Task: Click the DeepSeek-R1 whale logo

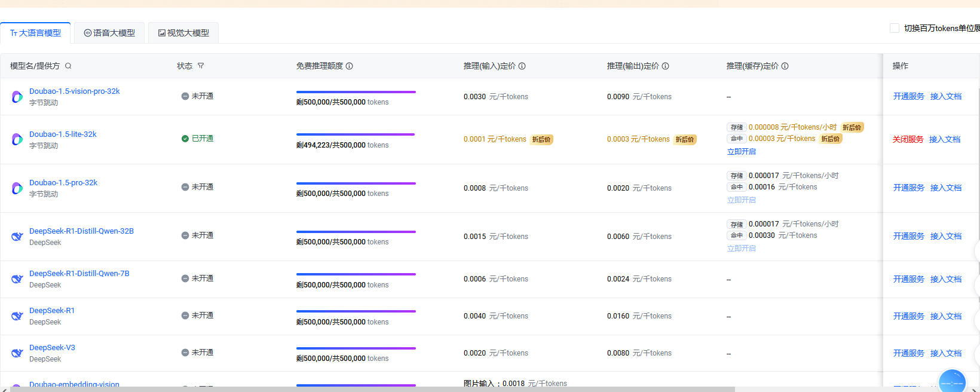Action: 17,316
